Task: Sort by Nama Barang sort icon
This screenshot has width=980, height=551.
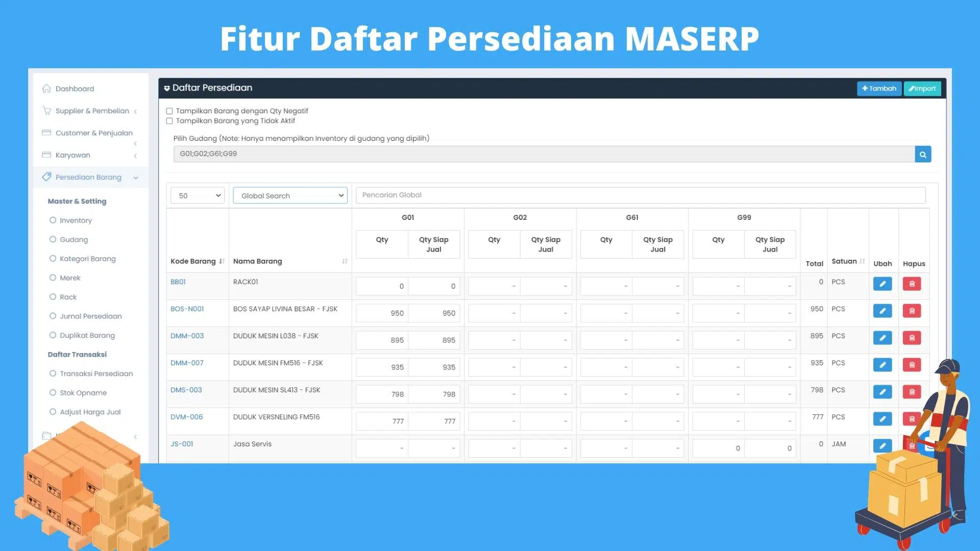Action: coord(345,261)
